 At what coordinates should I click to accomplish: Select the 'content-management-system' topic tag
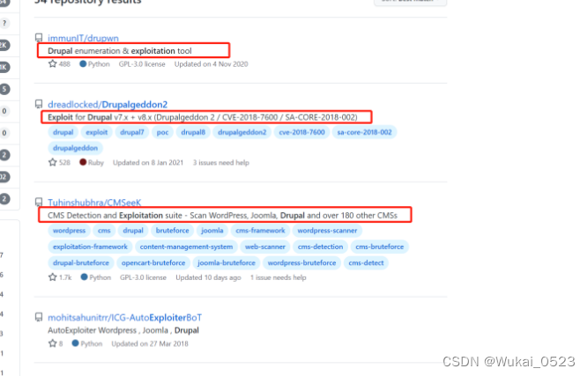[x=186, y=247]
